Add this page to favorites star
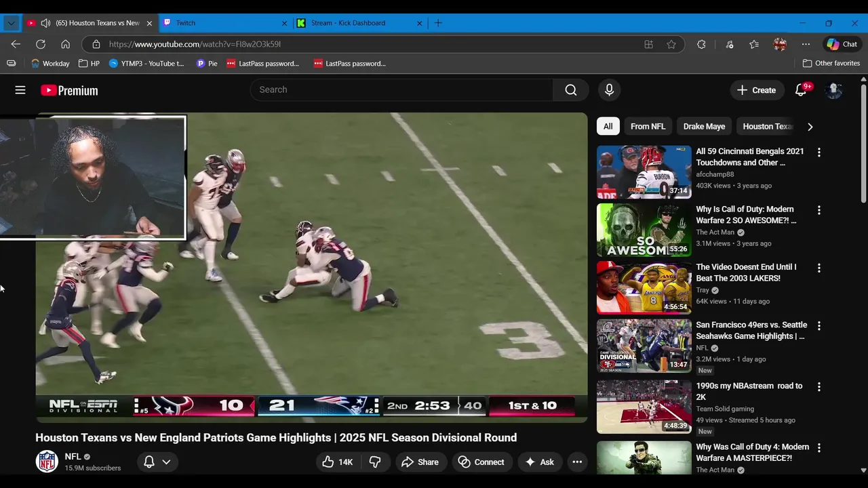This screenshot has height=488, width=868. coord(671,44)
